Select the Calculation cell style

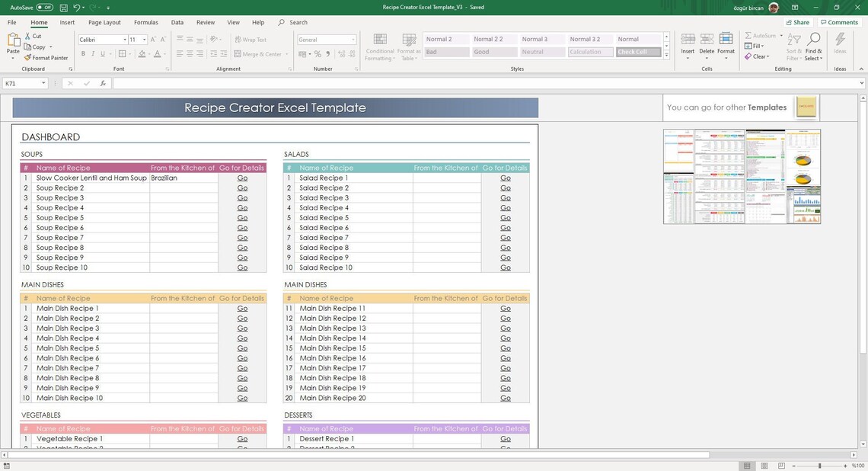(591, 52)
